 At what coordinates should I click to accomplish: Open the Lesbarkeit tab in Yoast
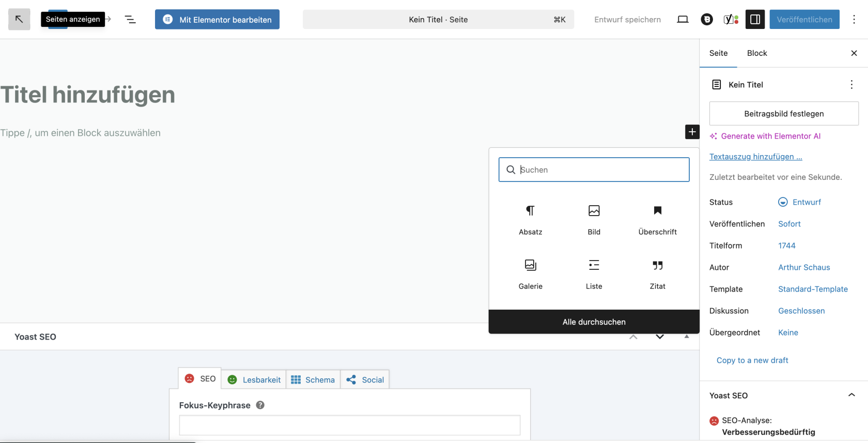click(x=254, y=379)
